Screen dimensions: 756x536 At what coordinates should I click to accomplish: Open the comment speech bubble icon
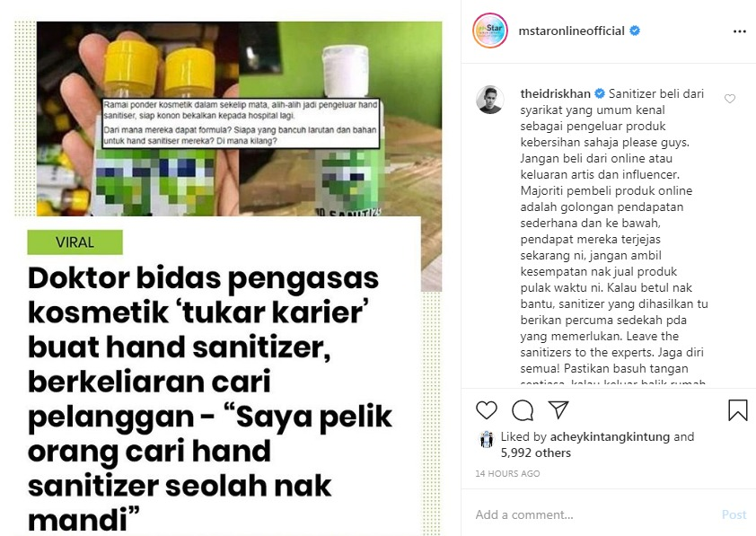[523, 410]
